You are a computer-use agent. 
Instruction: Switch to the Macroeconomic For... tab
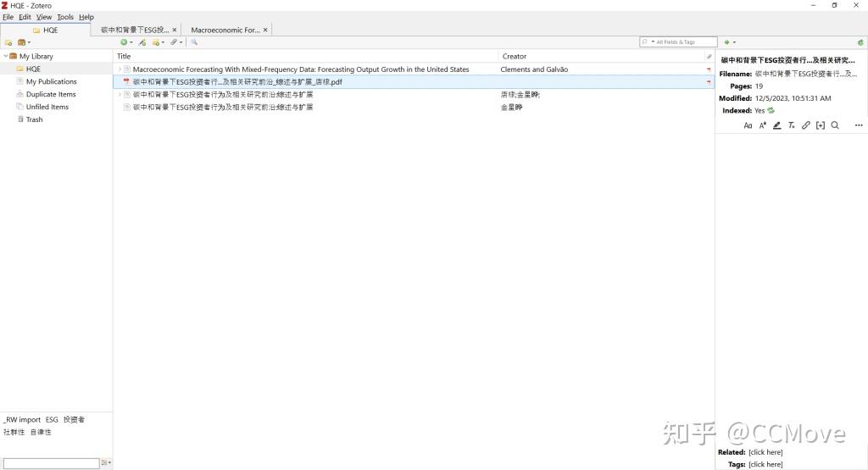(225, 30)
